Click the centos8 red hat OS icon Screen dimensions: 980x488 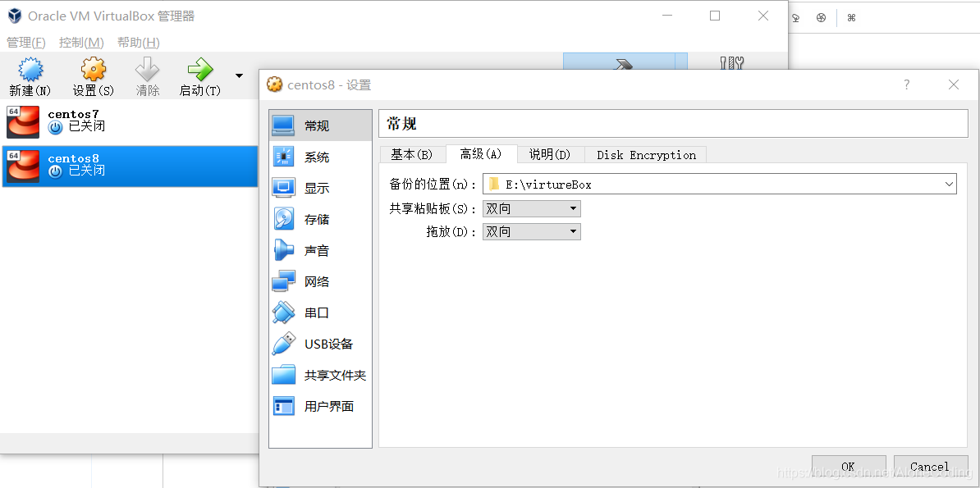tap(23, 166)
